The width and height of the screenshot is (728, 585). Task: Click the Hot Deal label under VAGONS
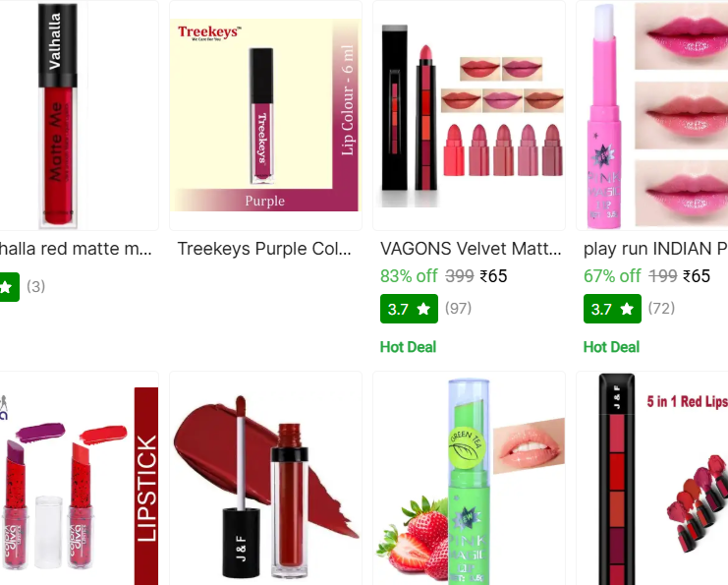(408, 347)
